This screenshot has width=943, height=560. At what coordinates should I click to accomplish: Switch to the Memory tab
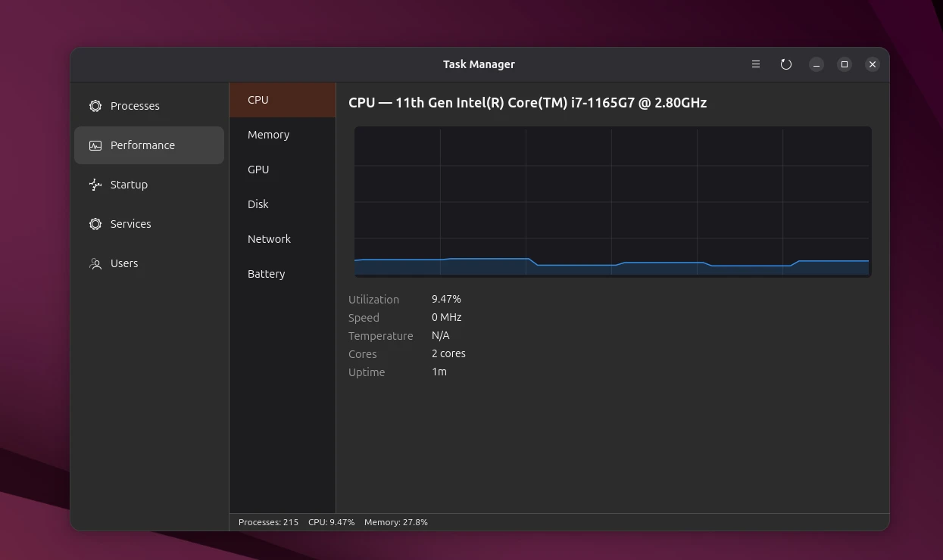tap(268, 134)
